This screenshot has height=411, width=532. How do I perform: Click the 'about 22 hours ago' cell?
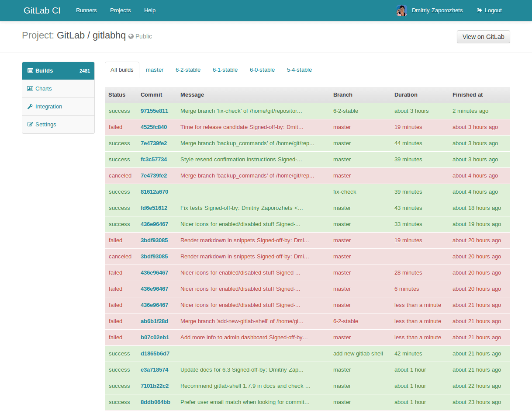tap(477, 386)
